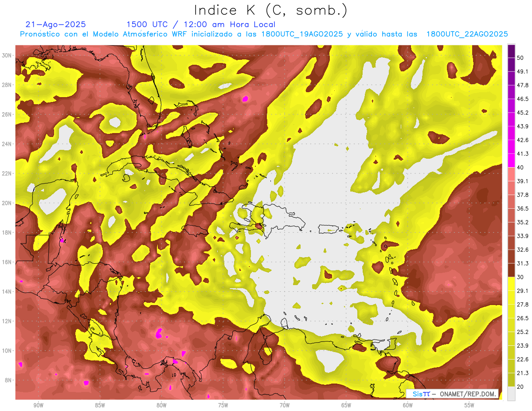
Task: Click the "35.2" colorbar label
Action: tap(523, 223)
